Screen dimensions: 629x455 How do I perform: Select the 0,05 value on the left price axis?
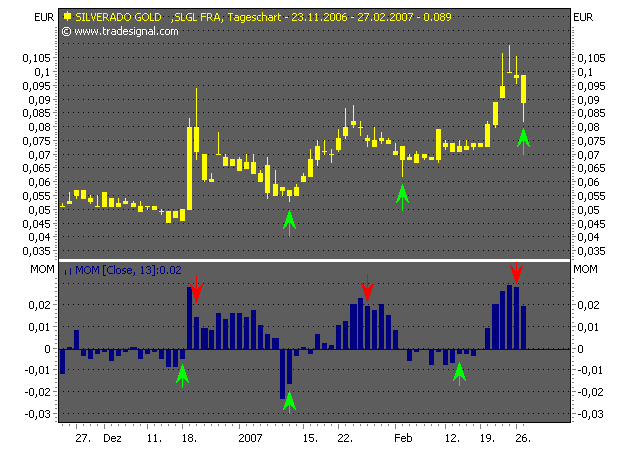click(x=39, y=210)
